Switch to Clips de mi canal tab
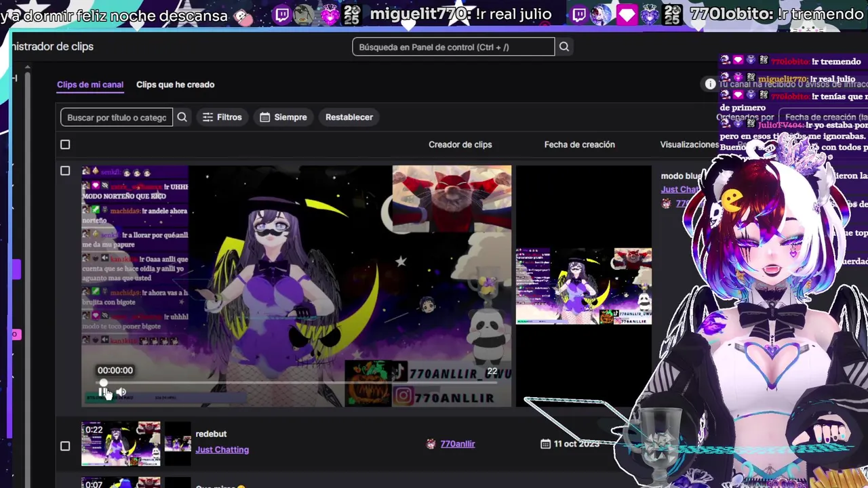 pyautogui.click(x=90, y=85)
